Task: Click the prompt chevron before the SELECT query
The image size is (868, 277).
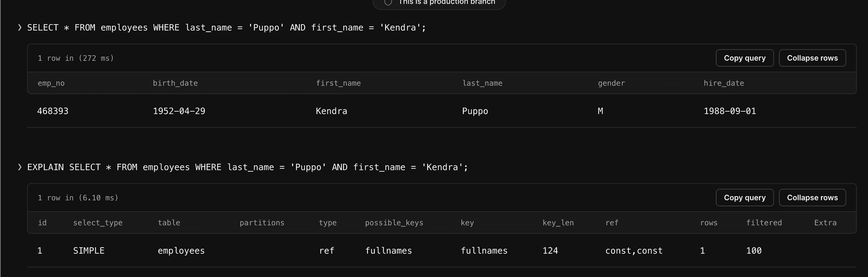Action: point(19,28)
